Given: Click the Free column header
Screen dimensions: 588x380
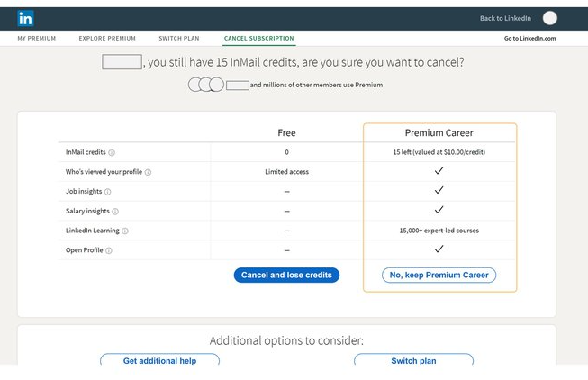Looking at the screenshot, I should (x=286, y=132).
